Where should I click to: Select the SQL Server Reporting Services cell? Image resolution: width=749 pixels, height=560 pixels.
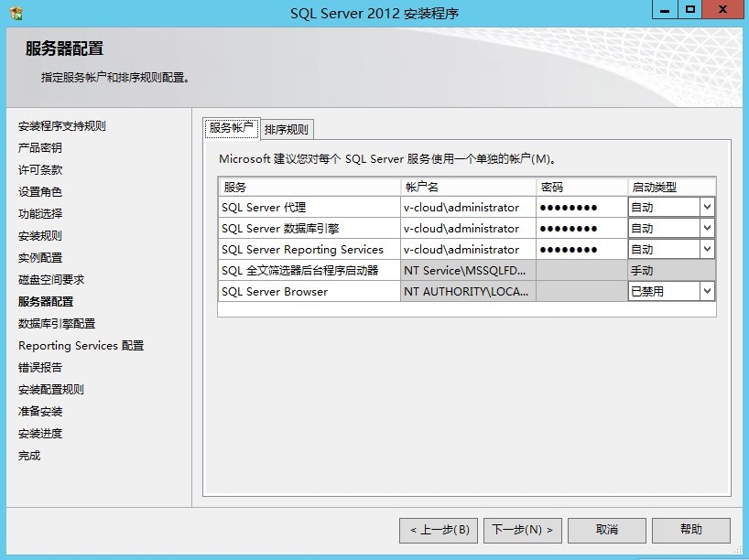coord(309,249)
